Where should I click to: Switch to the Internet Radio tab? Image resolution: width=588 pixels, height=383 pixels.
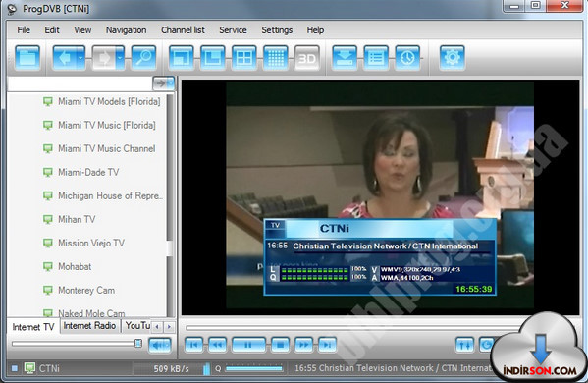coord(89,326)
